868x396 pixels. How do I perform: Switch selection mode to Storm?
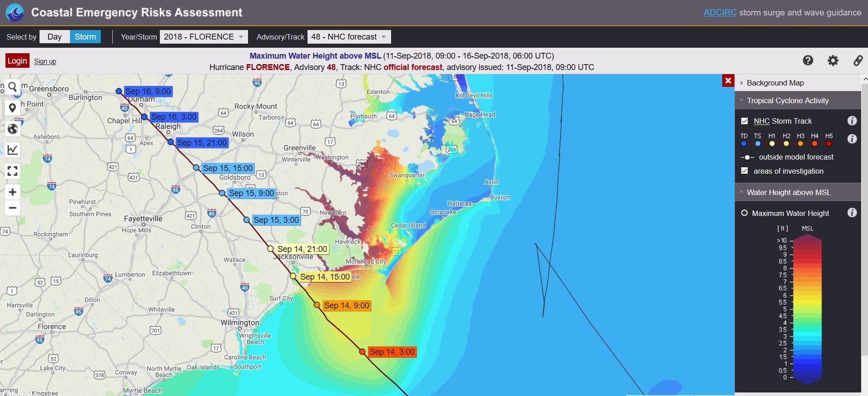85,37
